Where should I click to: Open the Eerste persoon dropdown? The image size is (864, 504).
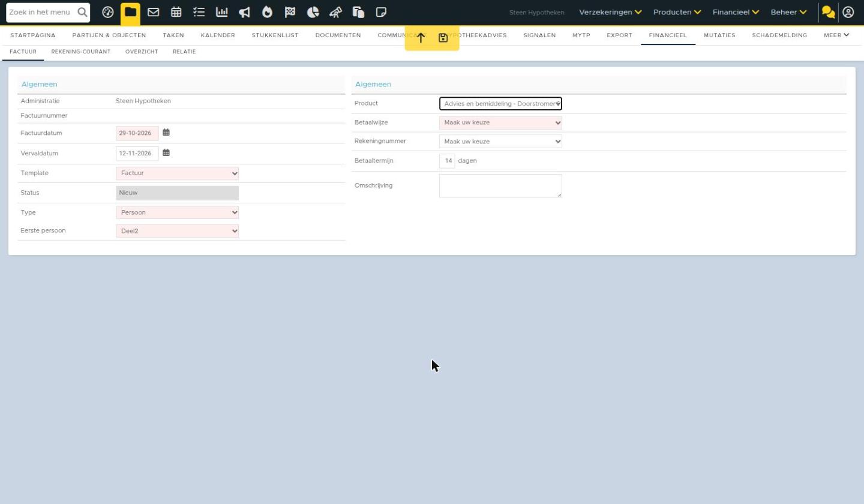(x=177, y=231)
